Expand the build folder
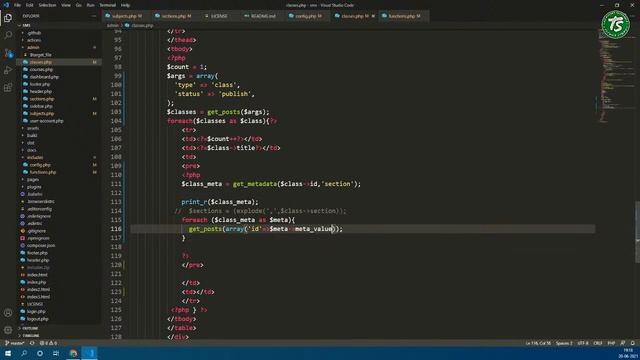Screen dimensions: 640x360 coord(32,136)
